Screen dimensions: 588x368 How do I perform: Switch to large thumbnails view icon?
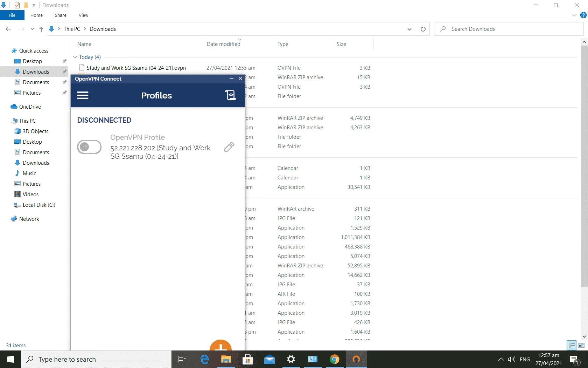pyautogui.click(x=581, y=345)
